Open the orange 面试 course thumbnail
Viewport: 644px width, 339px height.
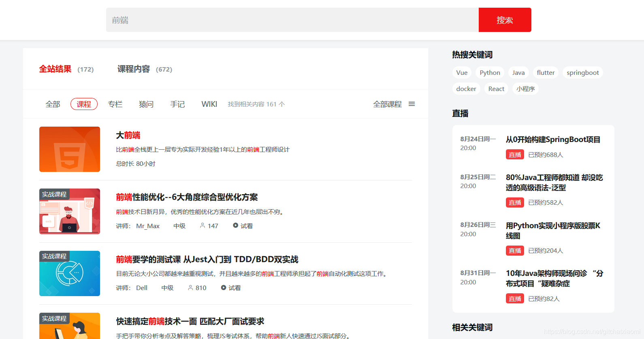[x=70, y=326]
